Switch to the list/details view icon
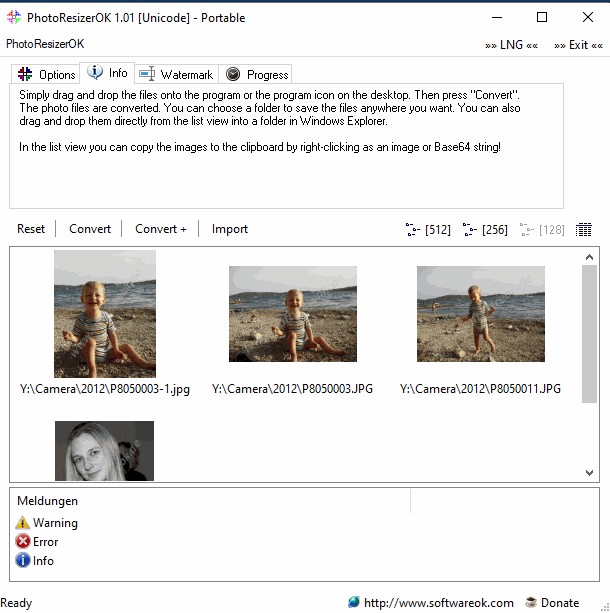 click(583, 229)
